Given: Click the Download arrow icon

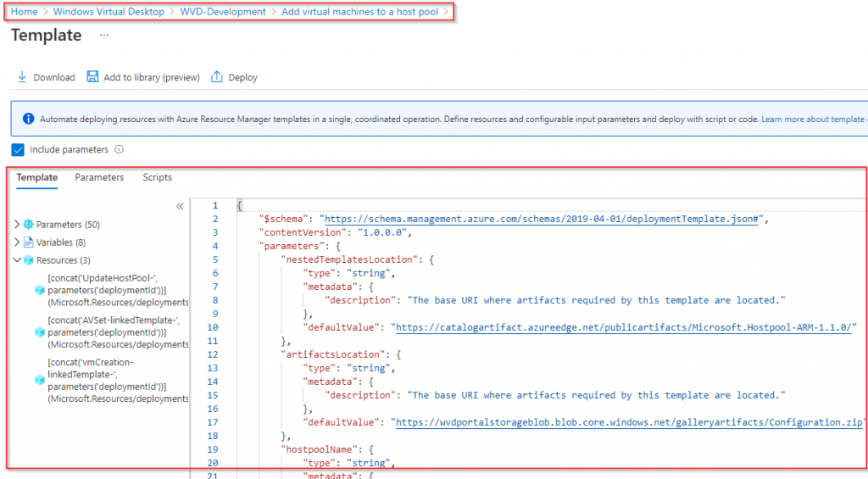Looking at the screenshot, I should (22, 77).
